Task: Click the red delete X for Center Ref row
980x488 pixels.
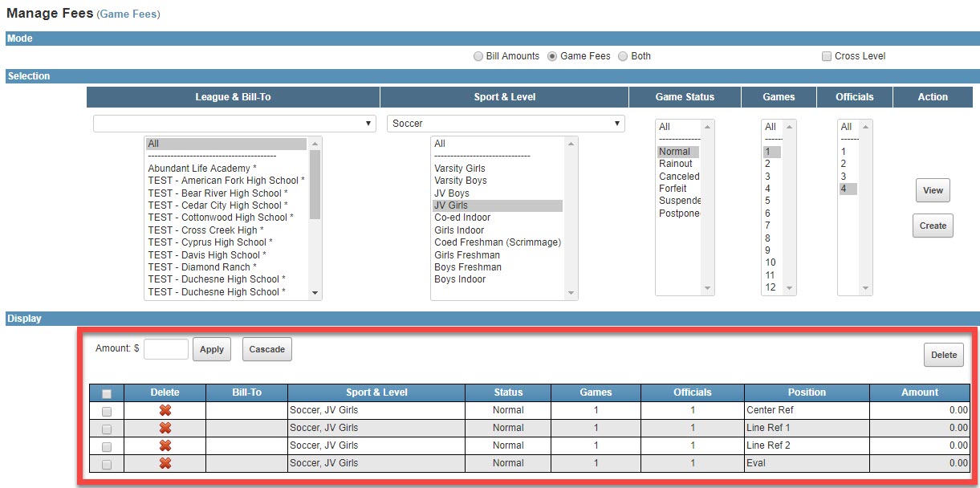Action: pyautogui.click(x=165, y=410)
